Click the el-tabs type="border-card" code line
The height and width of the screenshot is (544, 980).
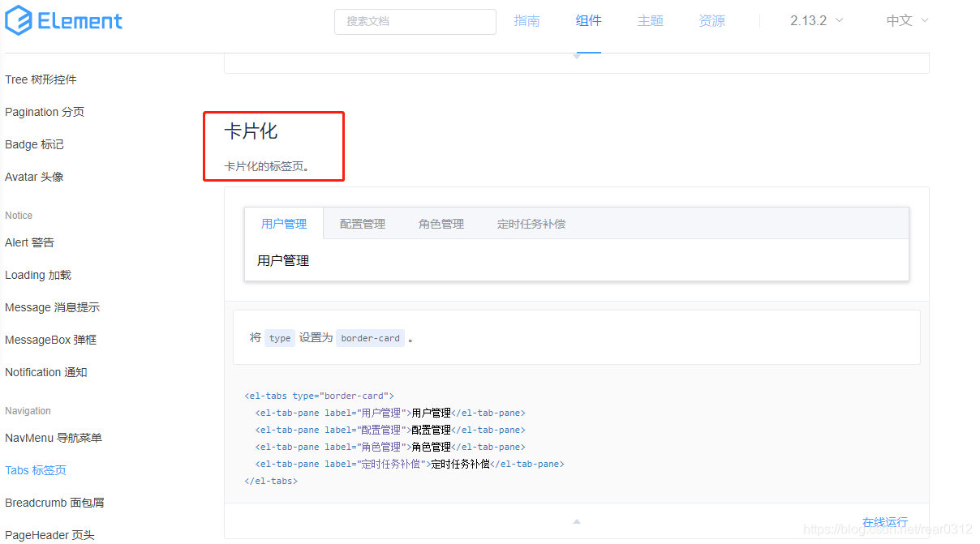[319, 396]
